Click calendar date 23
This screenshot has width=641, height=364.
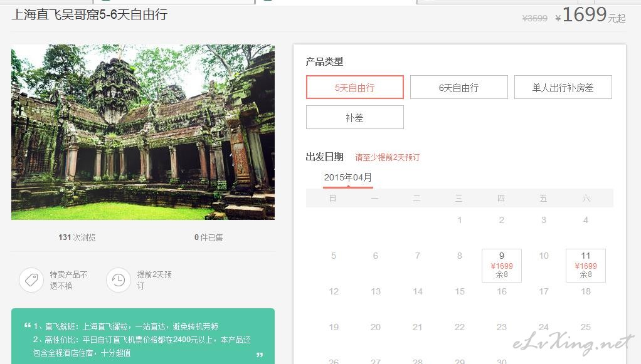[x=502, y=327]
